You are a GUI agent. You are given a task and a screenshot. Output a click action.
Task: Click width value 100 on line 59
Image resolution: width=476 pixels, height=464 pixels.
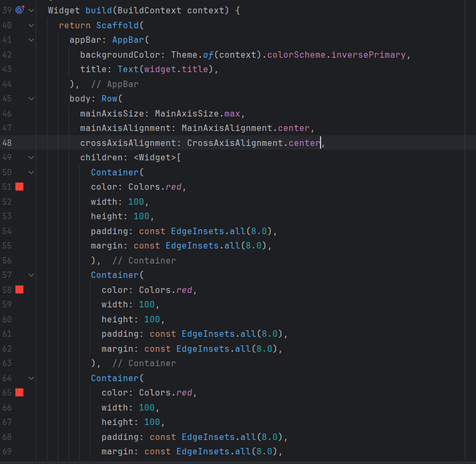pyautogui.click(x=146, y=305)
